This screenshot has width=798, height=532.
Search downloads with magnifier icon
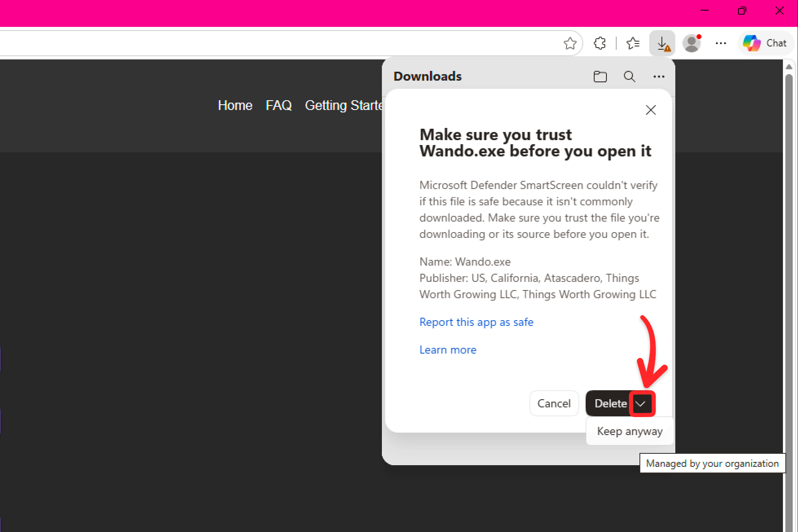[x=629, y=76]
